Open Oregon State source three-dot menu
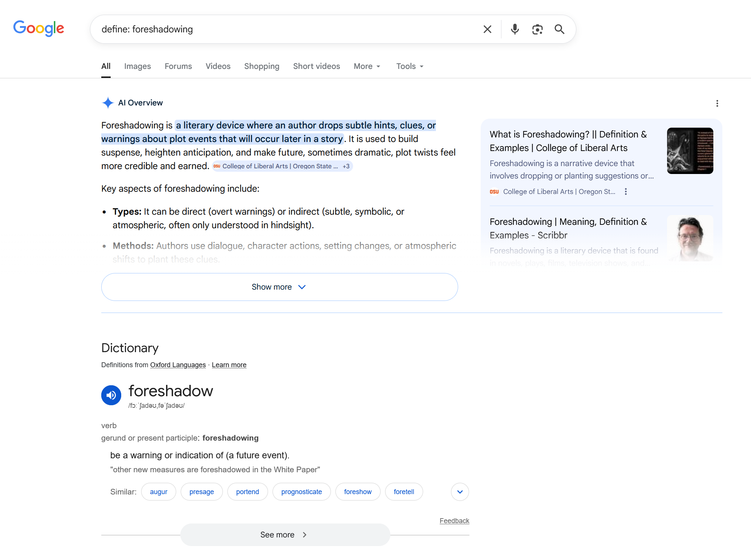Screen dimensions: 751x560 [x=626, y=192]
